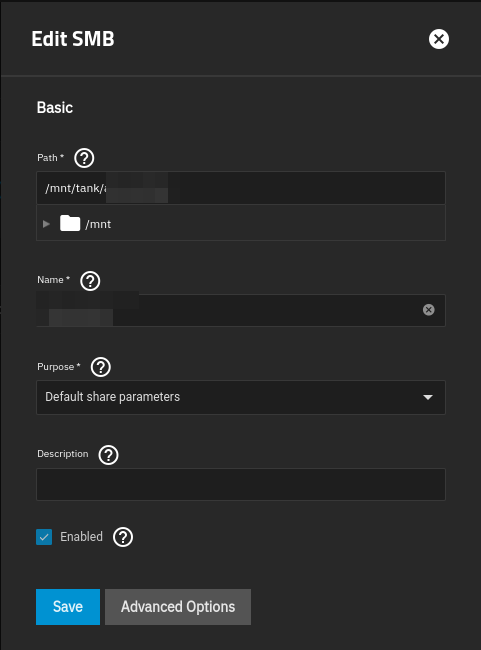View help icon next to Purpose
This screenshot has height=650, width=481.
(x=101, y=367)
